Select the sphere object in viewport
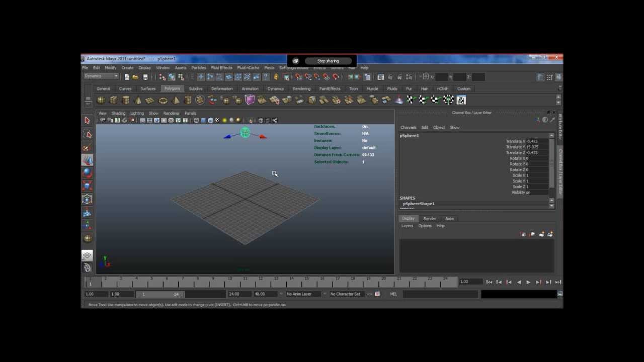Image resolution: width=644 pixels, height=362 pixels. [x=245, y=133]
